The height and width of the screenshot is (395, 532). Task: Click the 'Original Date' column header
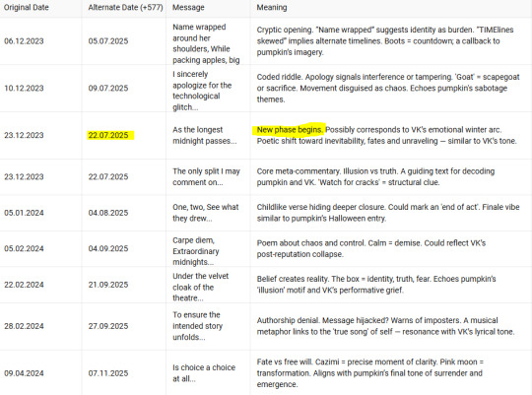point(27,8)
